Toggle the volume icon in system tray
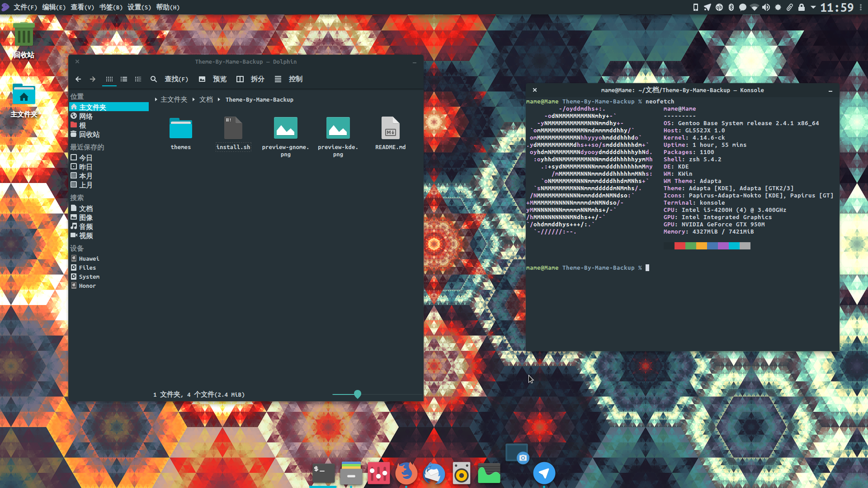The height and width of the screenshot is (488, 868). (766, 7)
